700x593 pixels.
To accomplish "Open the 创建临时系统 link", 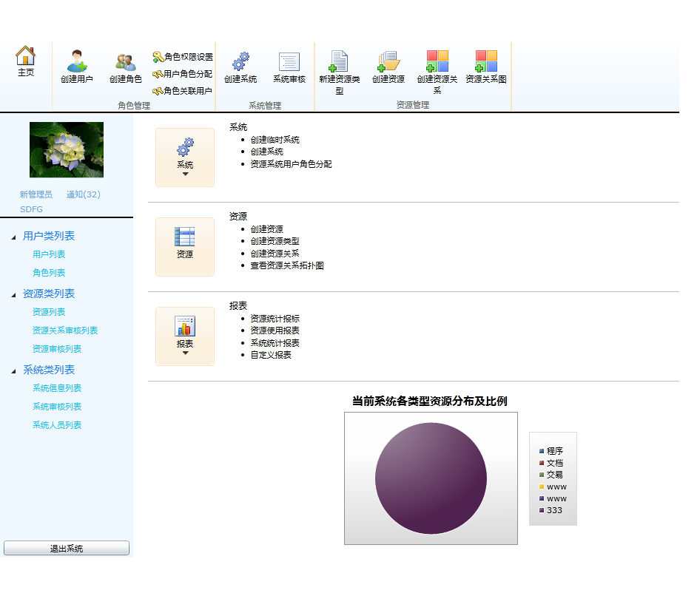I will pyautogui.click(x=275, y=140).
